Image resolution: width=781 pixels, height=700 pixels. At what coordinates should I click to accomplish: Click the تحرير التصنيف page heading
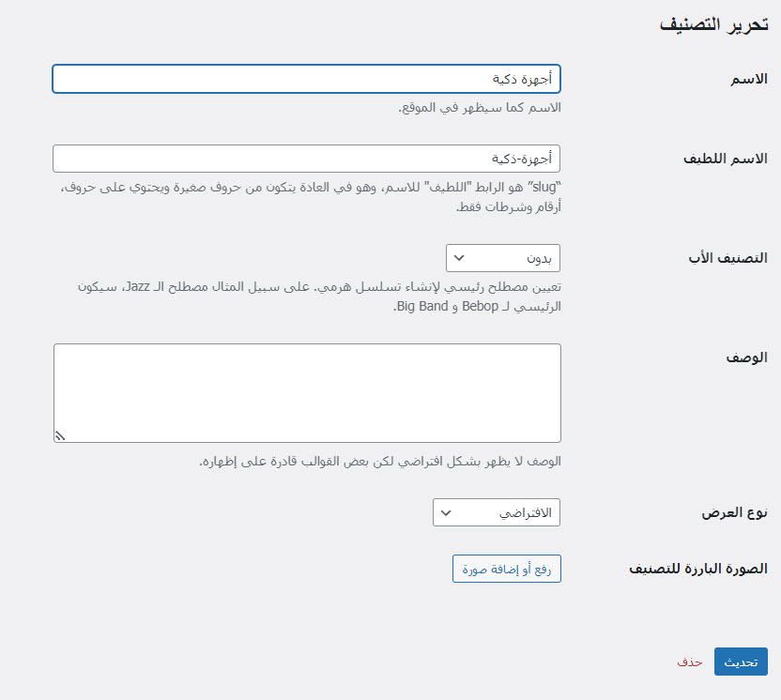click(x=714, y=25)
